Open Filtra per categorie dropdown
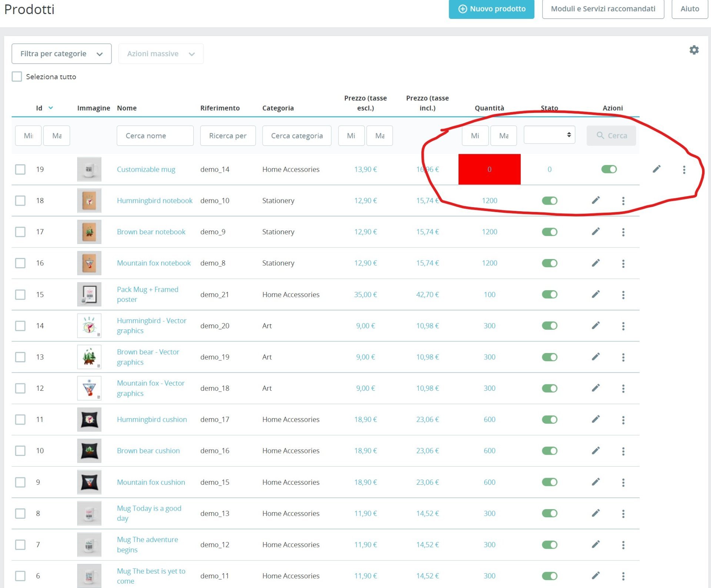 coord(61,54)
